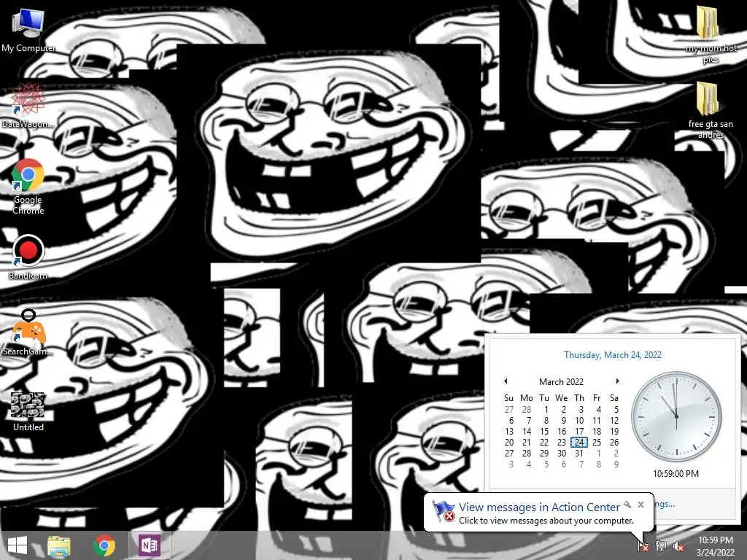Select March 12 in the calendar
This screenshot has width=747, height=560.
(x=614, y=421)
